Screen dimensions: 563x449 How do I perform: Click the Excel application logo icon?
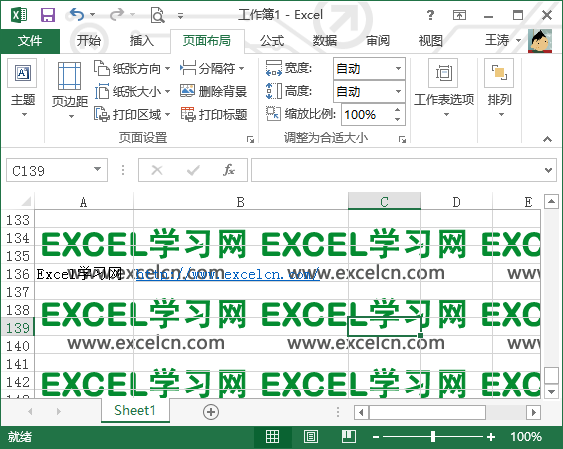pyautogui.click(x=19, y=15)
